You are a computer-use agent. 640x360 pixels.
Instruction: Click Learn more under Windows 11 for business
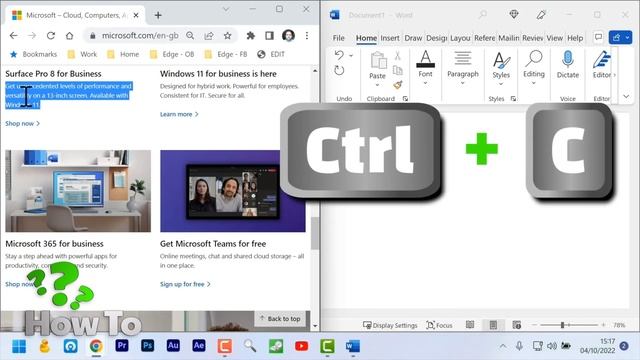(179, 114)
